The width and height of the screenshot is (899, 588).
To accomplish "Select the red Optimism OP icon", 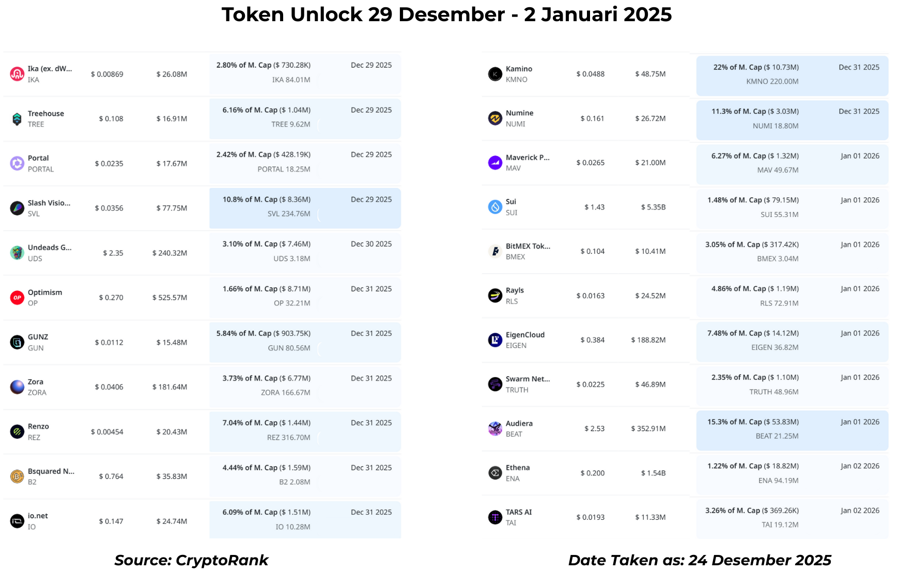I will (x=17, y=298).
